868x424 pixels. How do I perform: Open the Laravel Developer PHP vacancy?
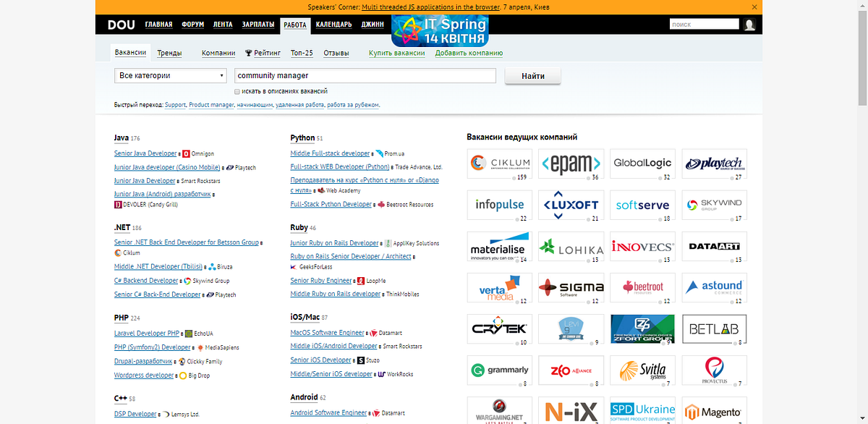[147, 334]
